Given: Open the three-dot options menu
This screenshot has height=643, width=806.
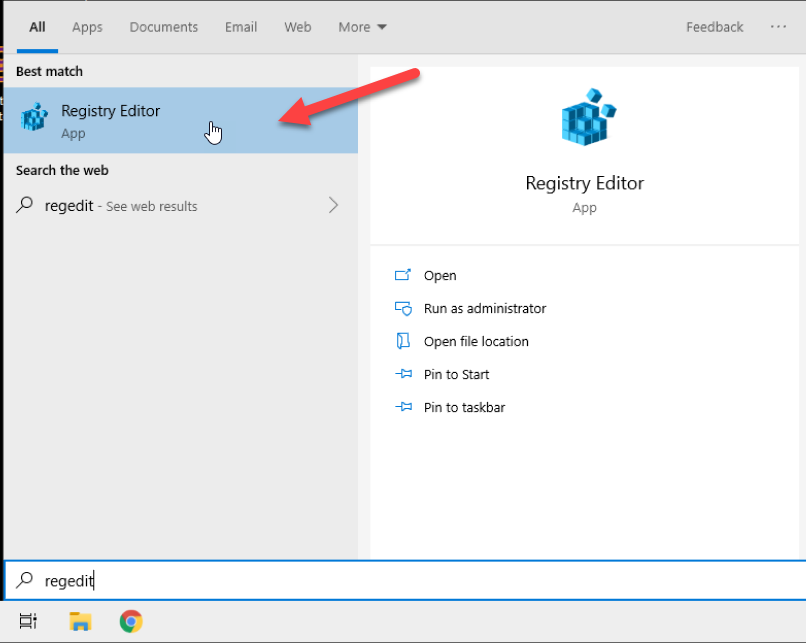Looking at the screenshot, I should point(778,27).
